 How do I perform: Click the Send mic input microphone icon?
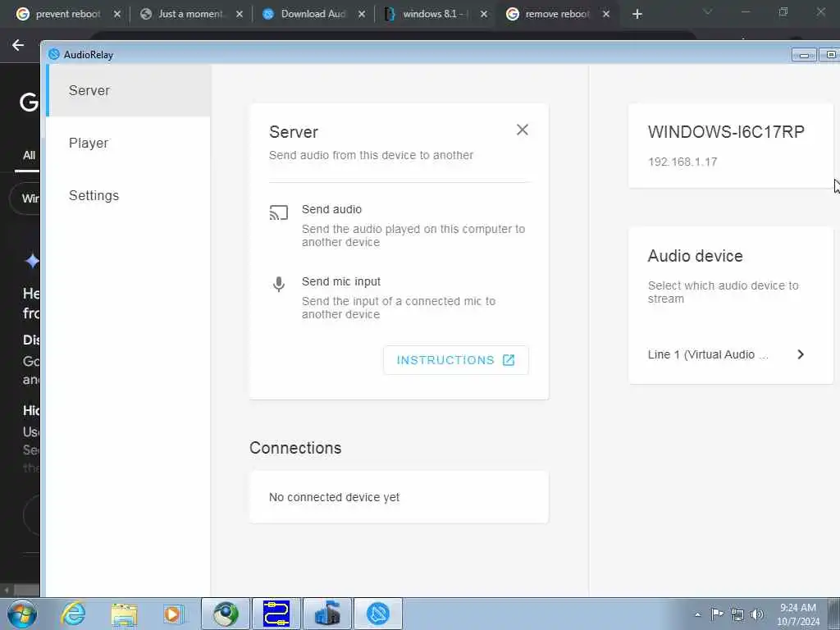pos(279,284)
